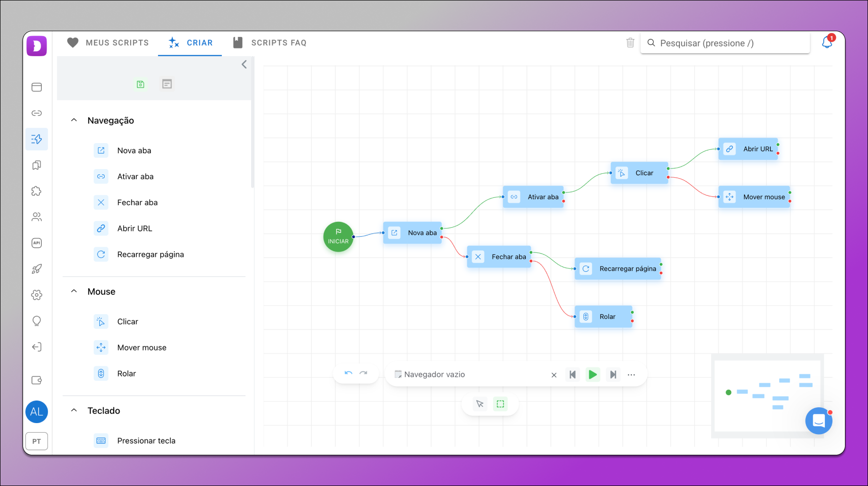Click the script description note icon
This screenshot has width=868, height=486.
(167, 84)
